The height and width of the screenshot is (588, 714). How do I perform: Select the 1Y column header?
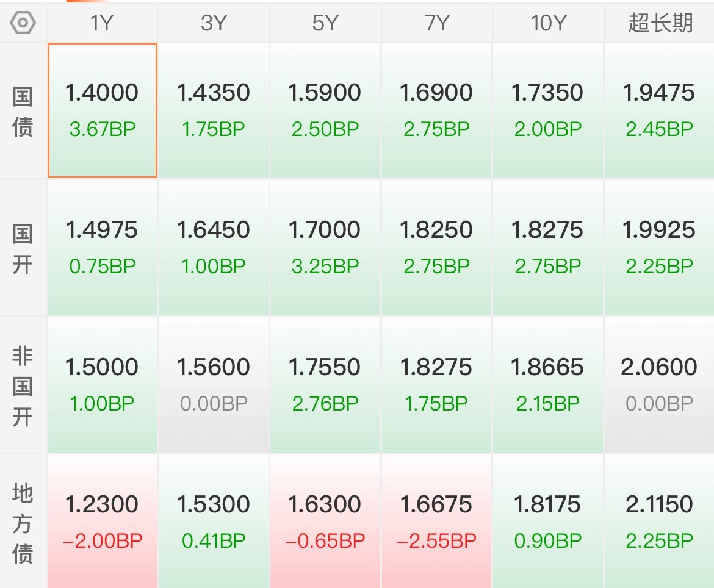[102, 23]
